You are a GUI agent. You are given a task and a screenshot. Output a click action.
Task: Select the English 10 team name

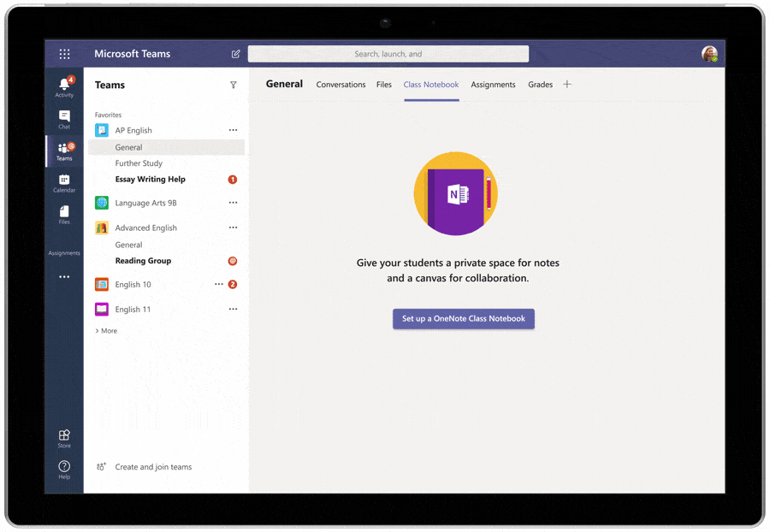tap(133, 284)
